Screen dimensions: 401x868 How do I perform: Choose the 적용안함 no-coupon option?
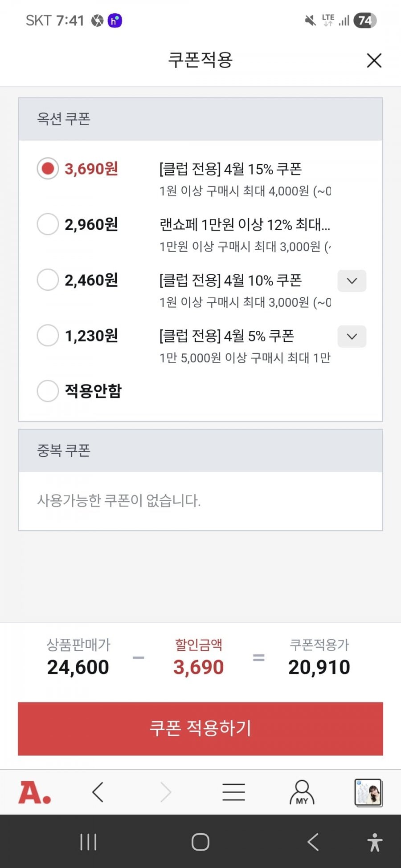(48, 390)
